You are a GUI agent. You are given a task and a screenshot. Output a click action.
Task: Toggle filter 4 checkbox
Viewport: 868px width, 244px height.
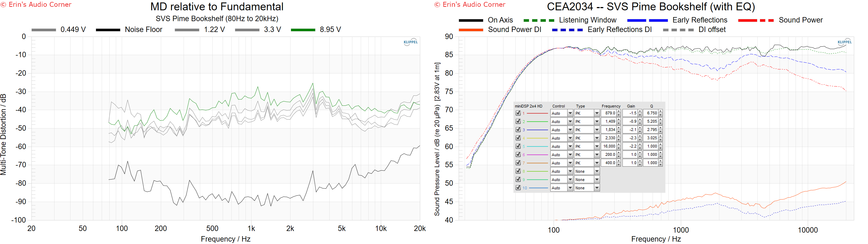click(x=518, y=138)
